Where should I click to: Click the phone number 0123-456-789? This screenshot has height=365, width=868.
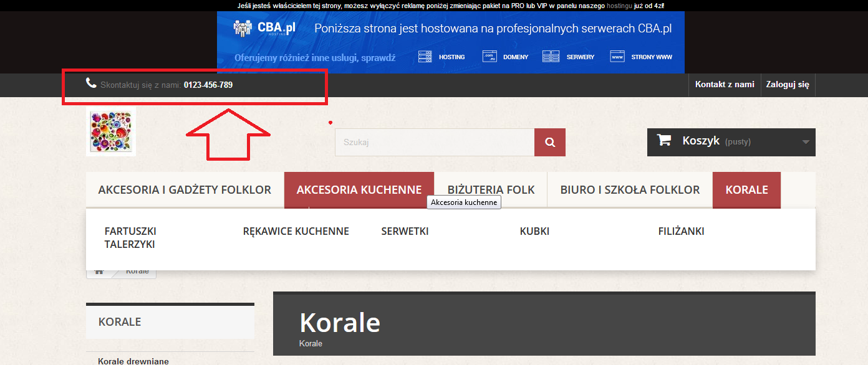(208, 85)
